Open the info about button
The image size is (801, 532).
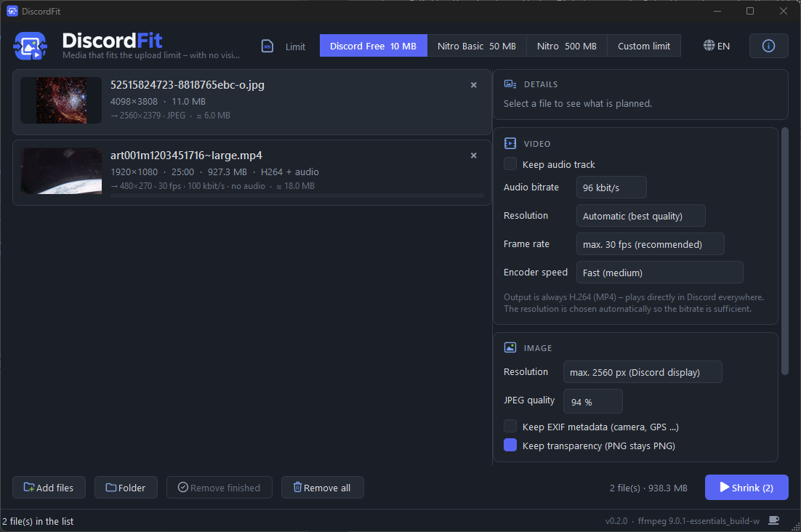768,46
